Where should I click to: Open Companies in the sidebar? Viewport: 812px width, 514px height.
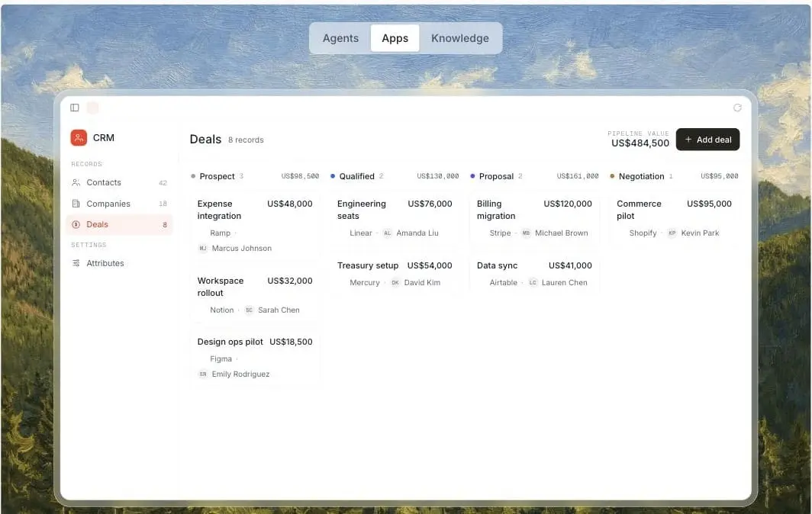tap(119, 204)
